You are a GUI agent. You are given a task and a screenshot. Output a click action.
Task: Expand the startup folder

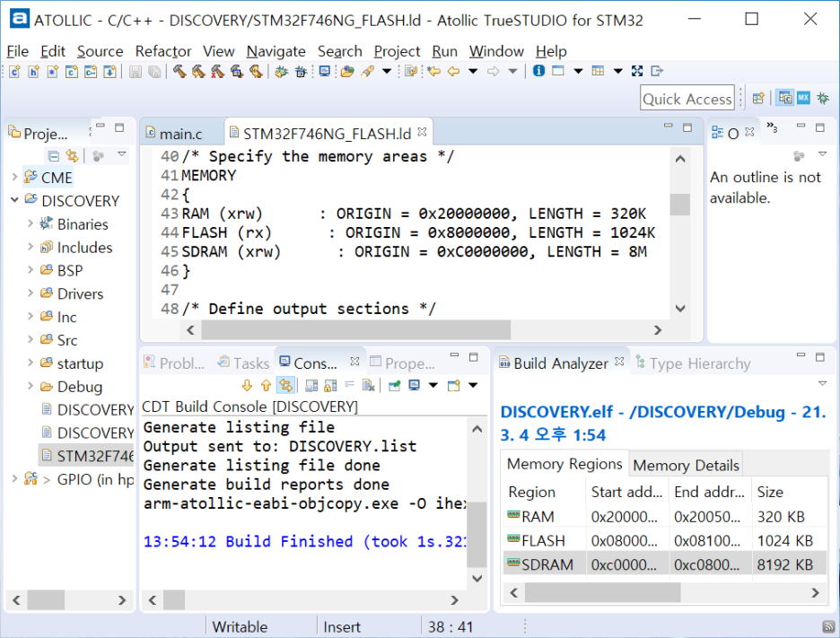(31, 363)
